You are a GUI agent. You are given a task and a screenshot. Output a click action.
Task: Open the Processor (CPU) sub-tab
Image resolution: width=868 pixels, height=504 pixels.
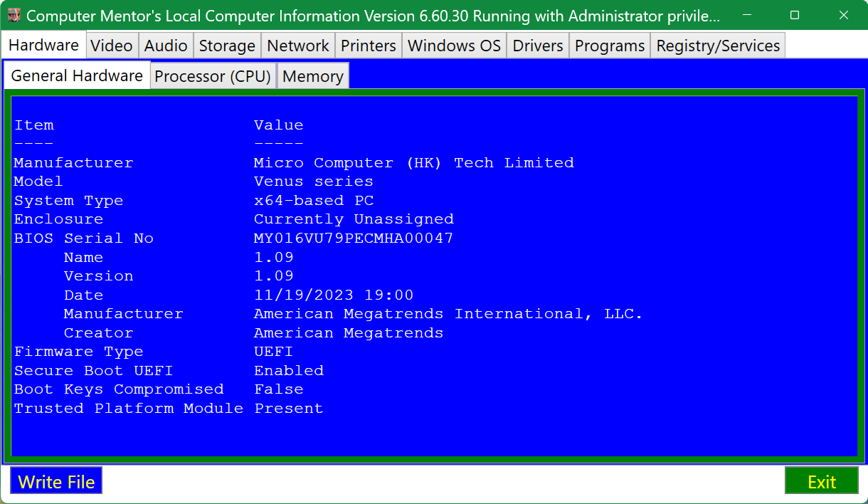(x=213, y=76)
